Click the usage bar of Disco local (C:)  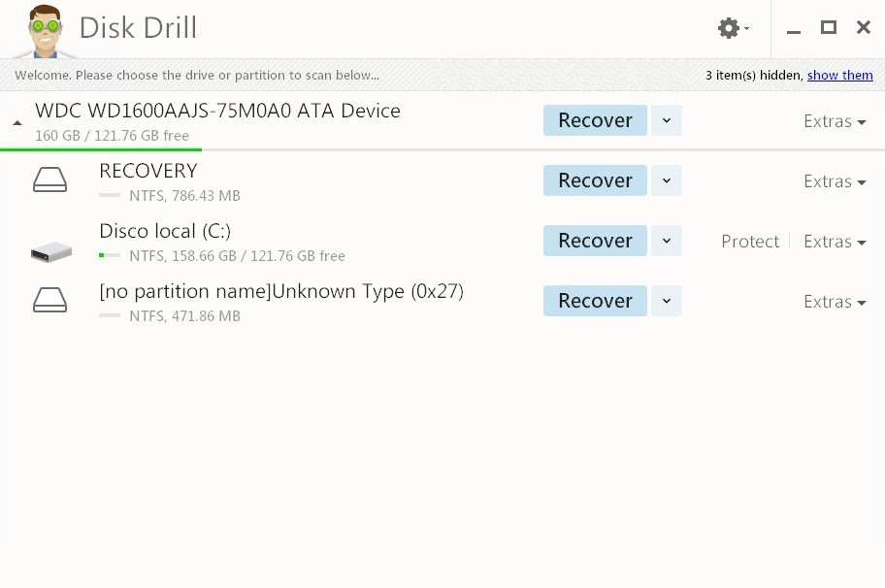pos(110,255)
